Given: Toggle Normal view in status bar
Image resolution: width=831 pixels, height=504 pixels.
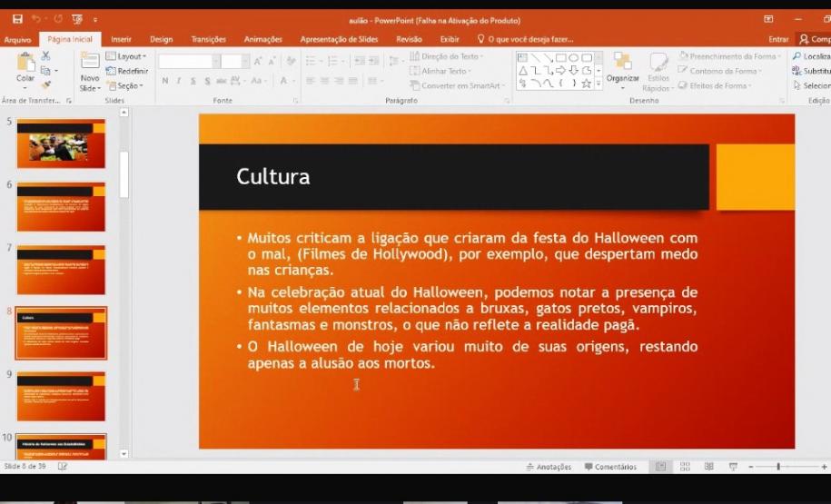Looking at the screenshot, I should (661, 467).
